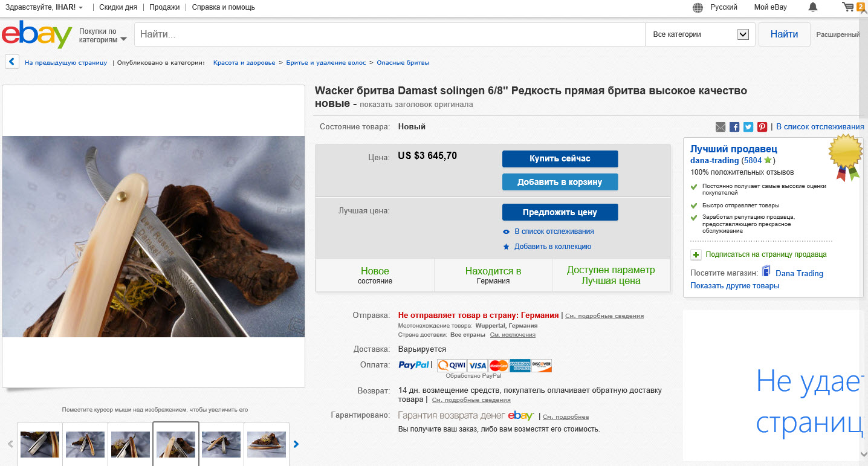The width and height of the screenshot is (868, 466).
Task: Click the notifications bell icon
Action: click(813, 7)
